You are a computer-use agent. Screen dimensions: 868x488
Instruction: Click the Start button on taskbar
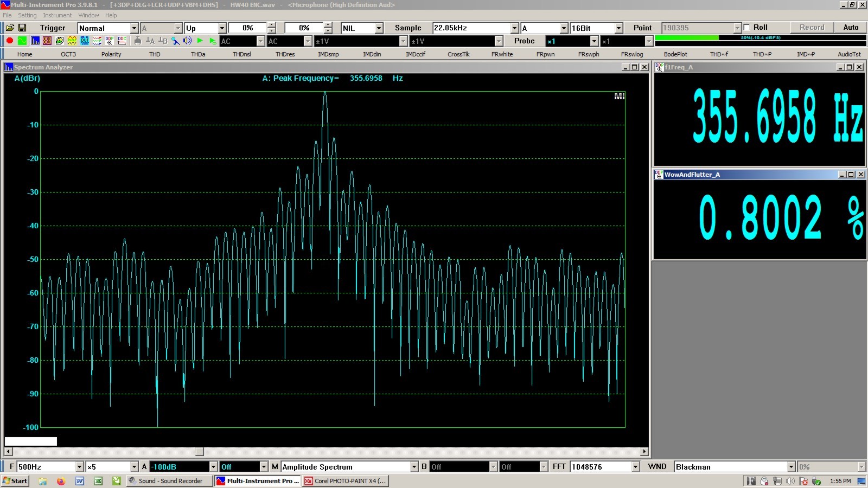[x=15, y=481]
